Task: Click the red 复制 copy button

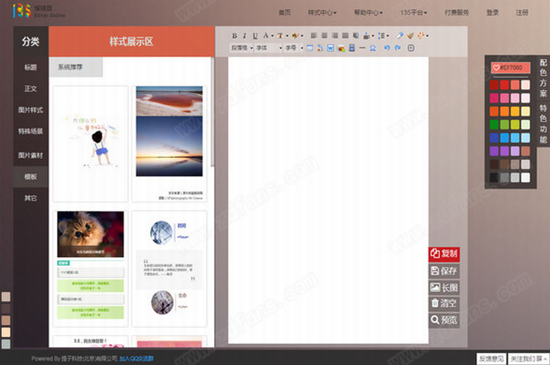Action: (444, 254)
